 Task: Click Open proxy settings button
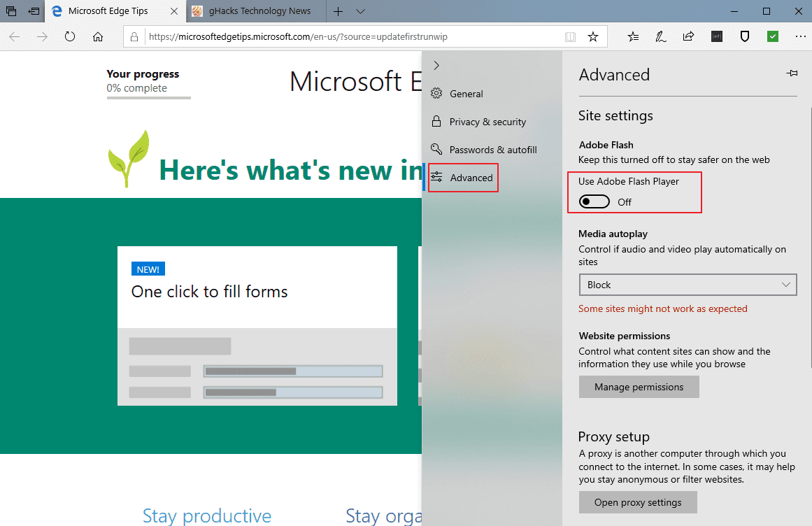(x=638, y=502)
